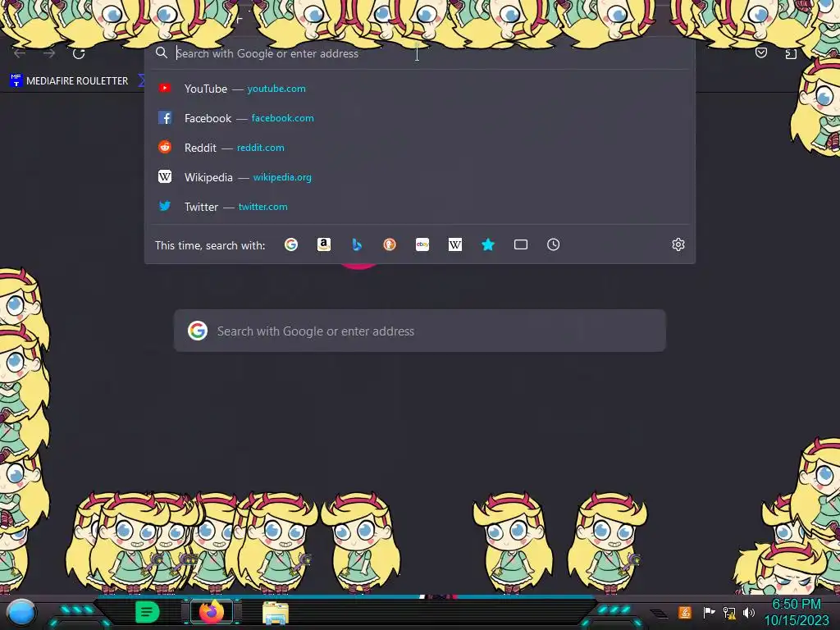Visit the twitter.com link text
This screenshot has height=630, width=840.
point(263,206)
